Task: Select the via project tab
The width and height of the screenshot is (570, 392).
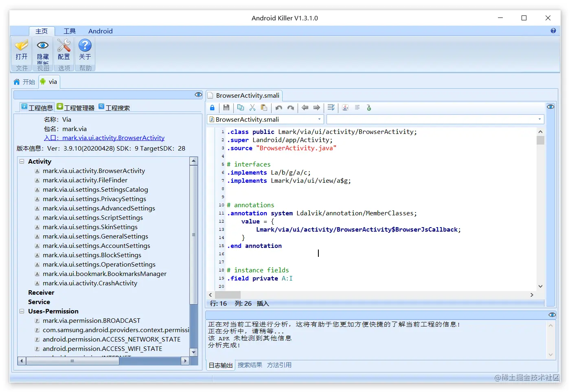Action: pyautogui.click(x=49, y=82)
